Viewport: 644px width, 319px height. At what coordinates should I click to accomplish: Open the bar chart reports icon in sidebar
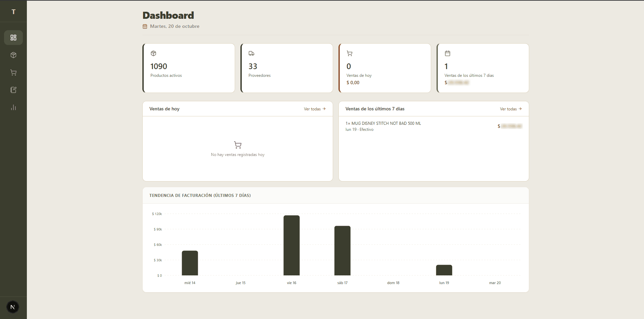coord(13,107)
